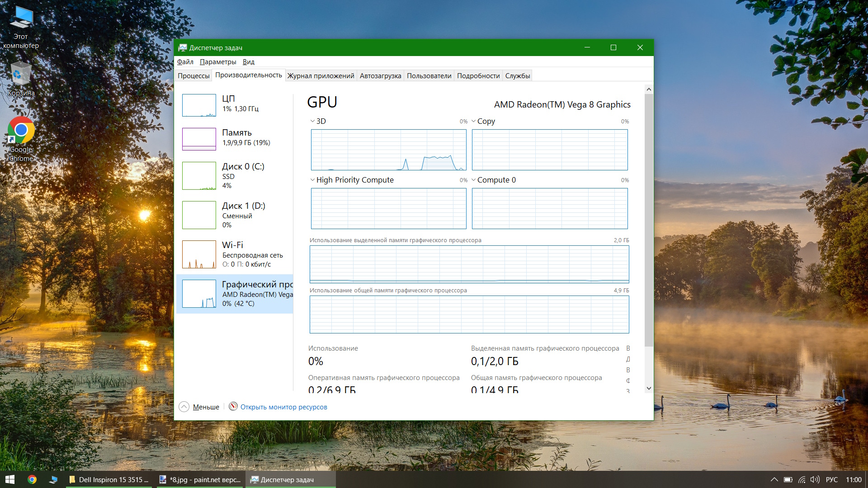This screenshot has width=868, height=488.
Task: Click the volume icon in system tray
Action: click(815, 479)
